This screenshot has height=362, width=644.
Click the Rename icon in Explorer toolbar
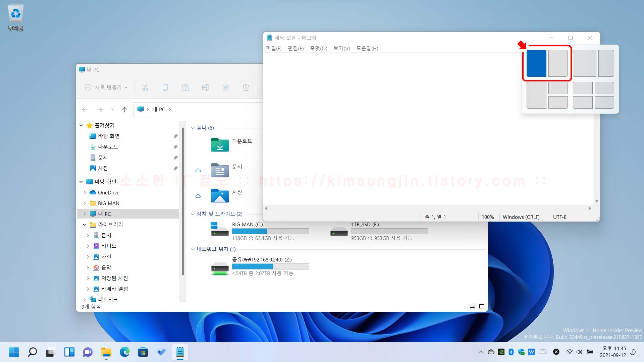tap(205, 87)
